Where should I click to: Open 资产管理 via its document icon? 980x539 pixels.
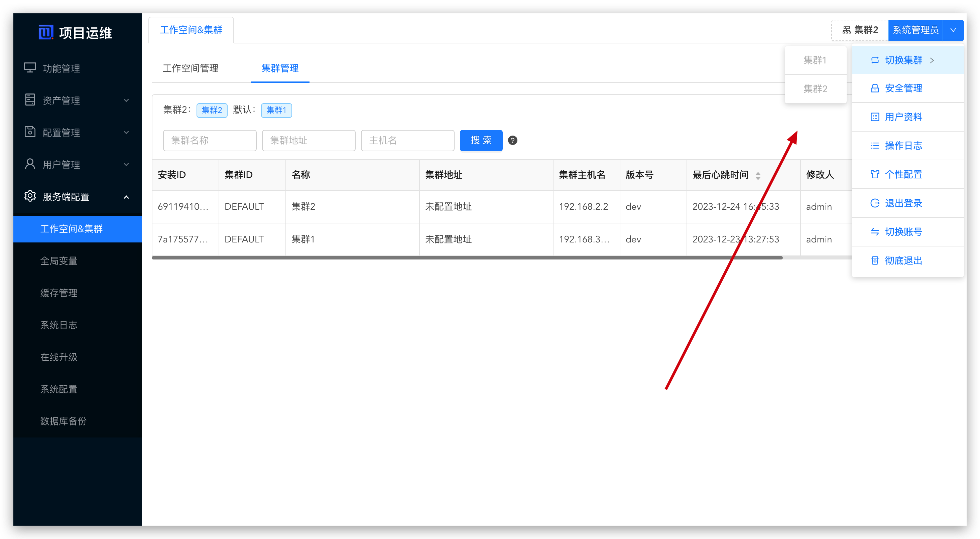pyautogui.click(x=30, y=100)
